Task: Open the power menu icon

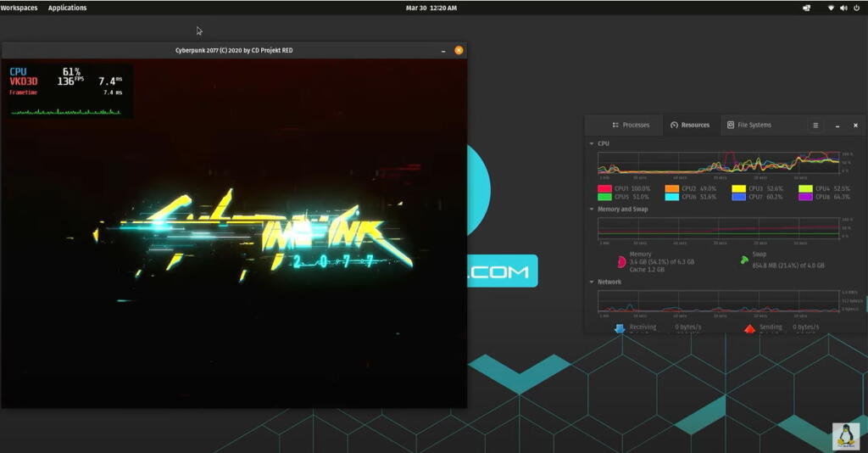Action: coord(856,8)
